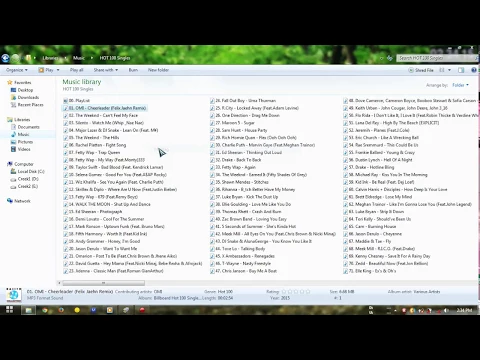Click Music in the address breadcrumb

point(79,58)
